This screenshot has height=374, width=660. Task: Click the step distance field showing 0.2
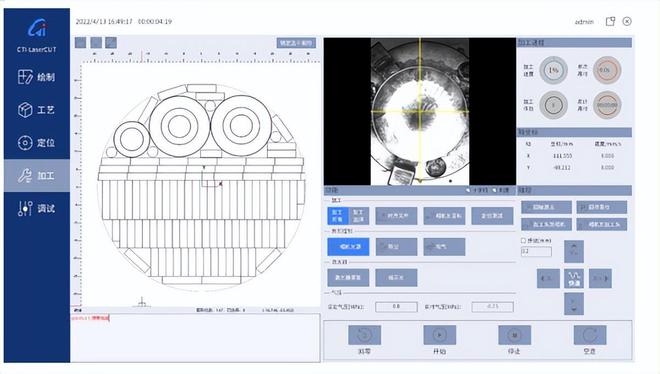(536, 252)
